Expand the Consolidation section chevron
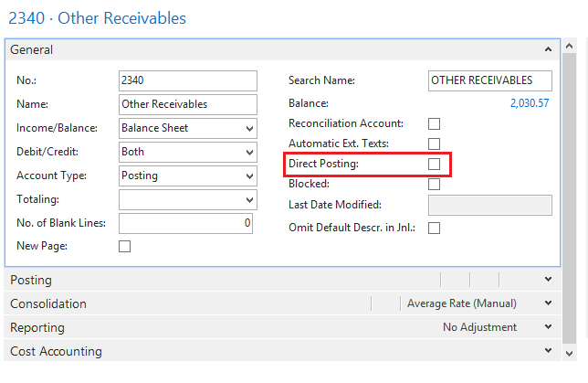The width and height of the screenshot is (588, 383). 548,303
